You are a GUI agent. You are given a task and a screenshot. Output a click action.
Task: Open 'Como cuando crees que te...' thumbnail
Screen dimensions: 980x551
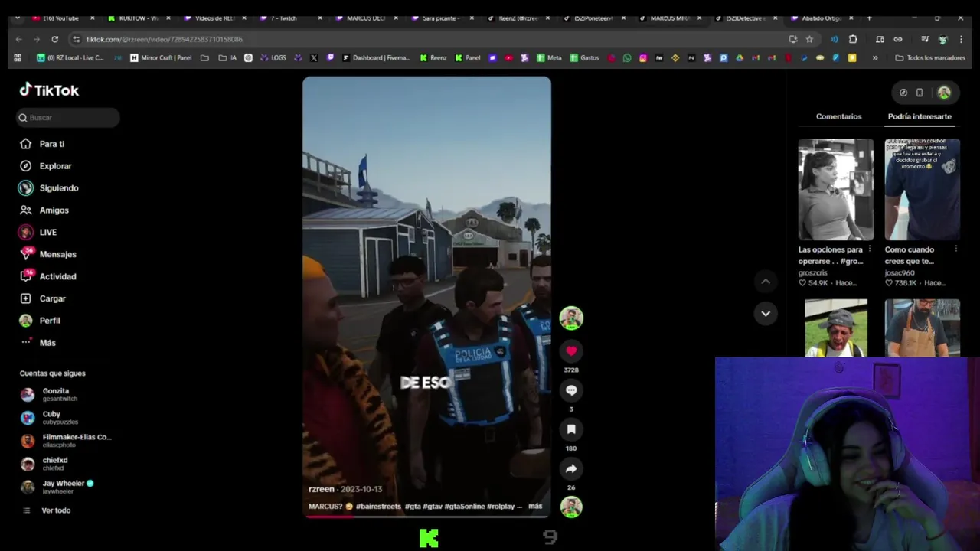click(922, 190)
